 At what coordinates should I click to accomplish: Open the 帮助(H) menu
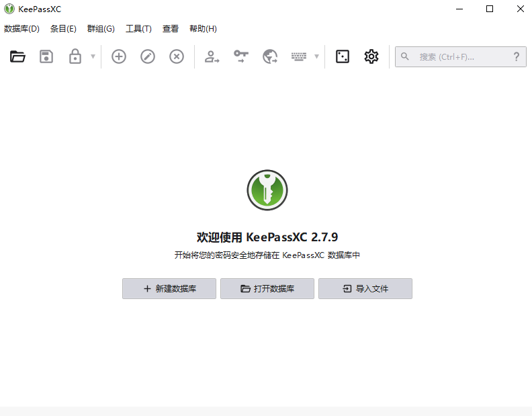coord(203,29)
